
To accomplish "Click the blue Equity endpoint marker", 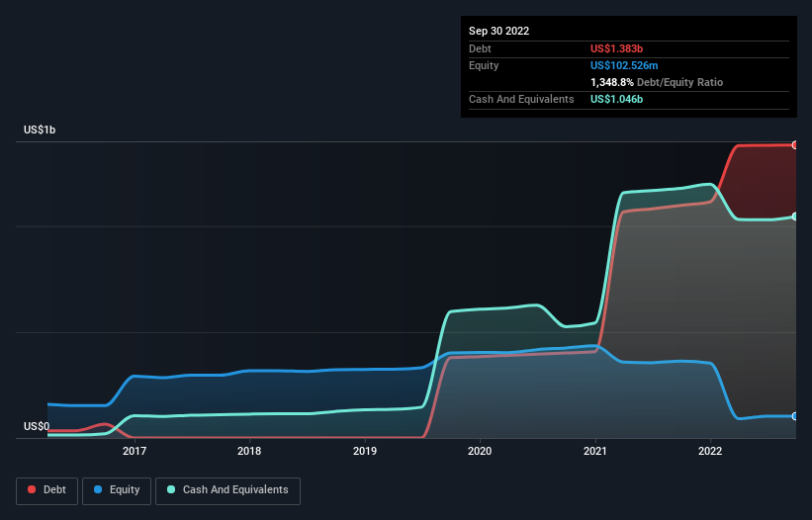I will pos(795,416).
